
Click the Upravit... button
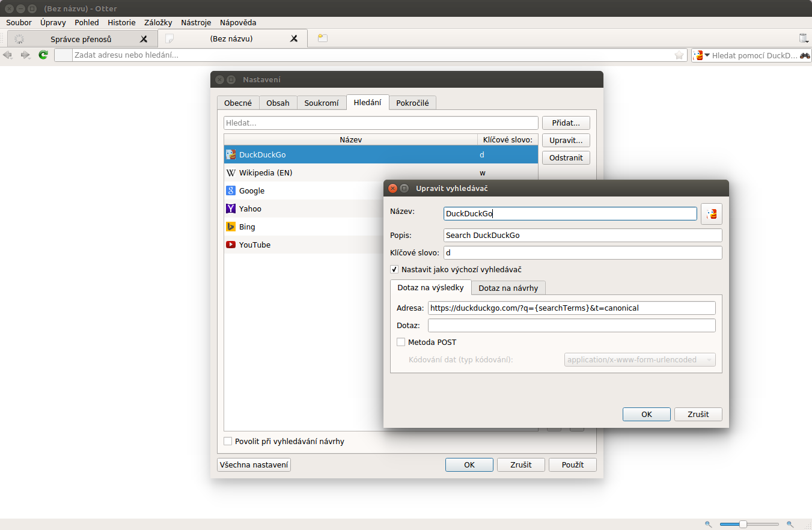pos(566,140)
